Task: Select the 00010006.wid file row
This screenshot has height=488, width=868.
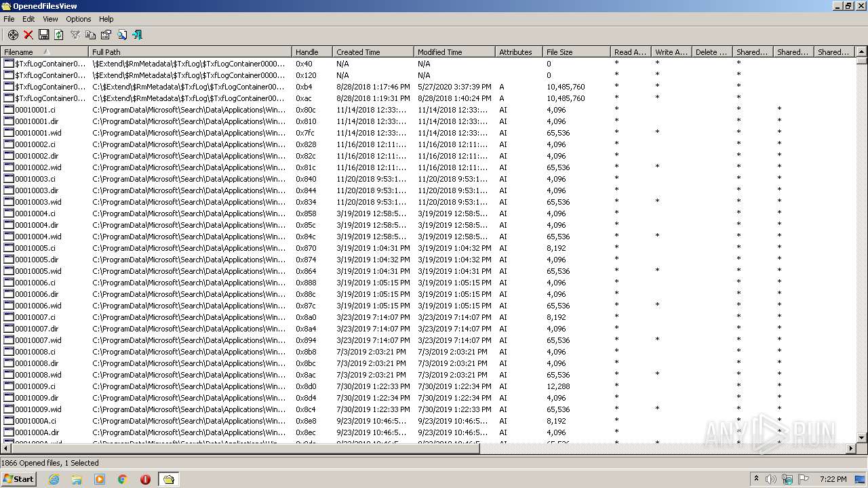Action: click(428, 306)
